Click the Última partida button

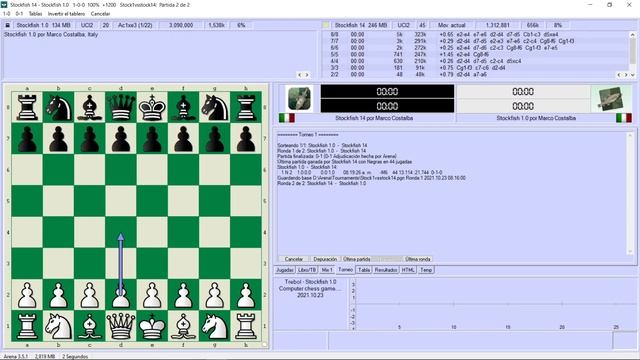tap(356, 259)
